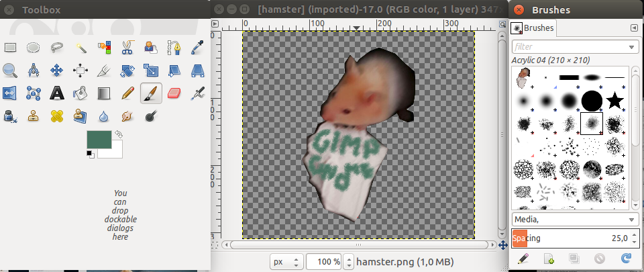644x272 pixels.
Task: Select the Ellipse Select tool
Action: [34, 48]
